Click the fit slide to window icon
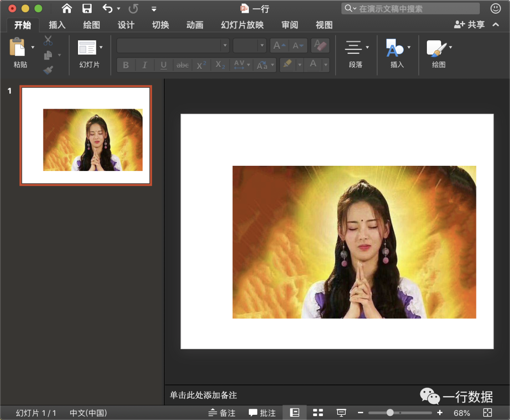The height and width of the screenshot is (420, 510). [487, 412]
